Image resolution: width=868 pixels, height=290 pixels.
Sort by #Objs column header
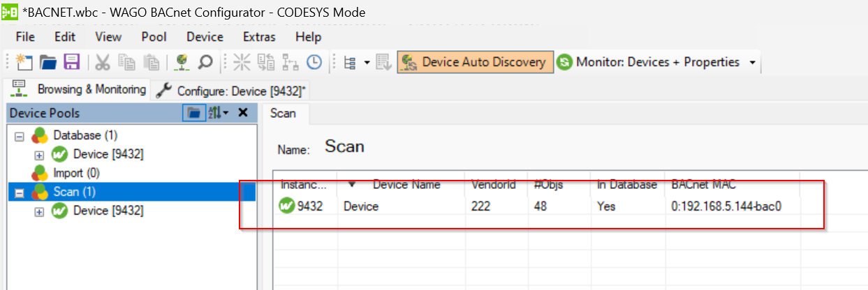(x=559, y=185)
